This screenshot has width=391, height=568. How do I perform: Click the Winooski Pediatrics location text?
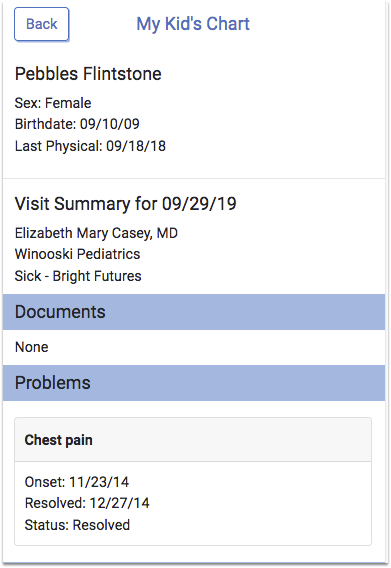coord(77,254)
